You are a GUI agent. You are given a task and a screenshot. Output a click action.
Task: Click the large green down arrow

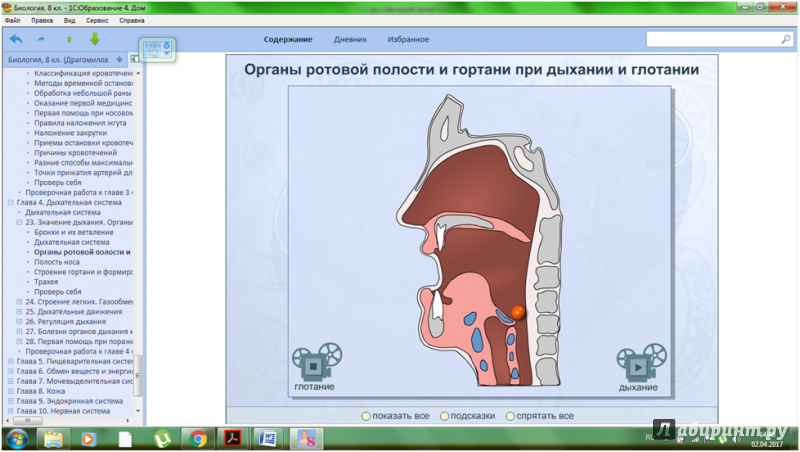click(95, 39)
